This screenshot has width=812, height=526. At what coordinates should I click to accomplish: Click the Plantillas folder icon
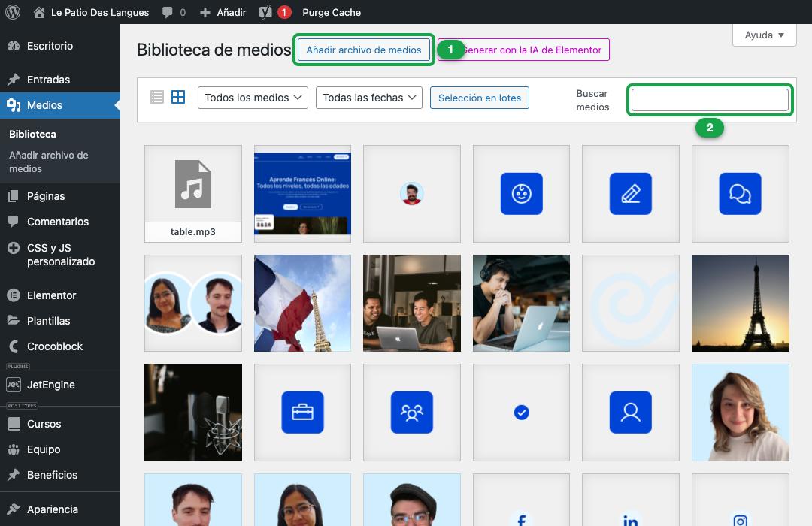(x=14, y=320)
